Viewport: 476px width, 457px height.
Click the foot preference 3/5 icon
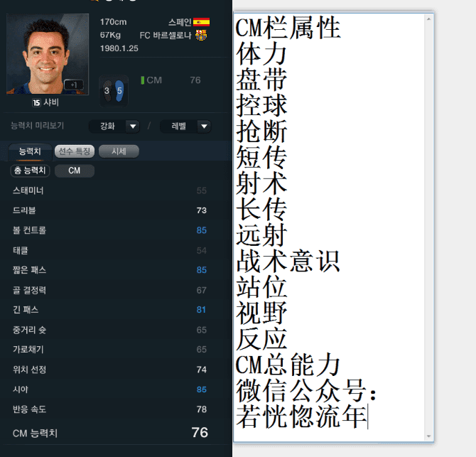click(114, 90)
